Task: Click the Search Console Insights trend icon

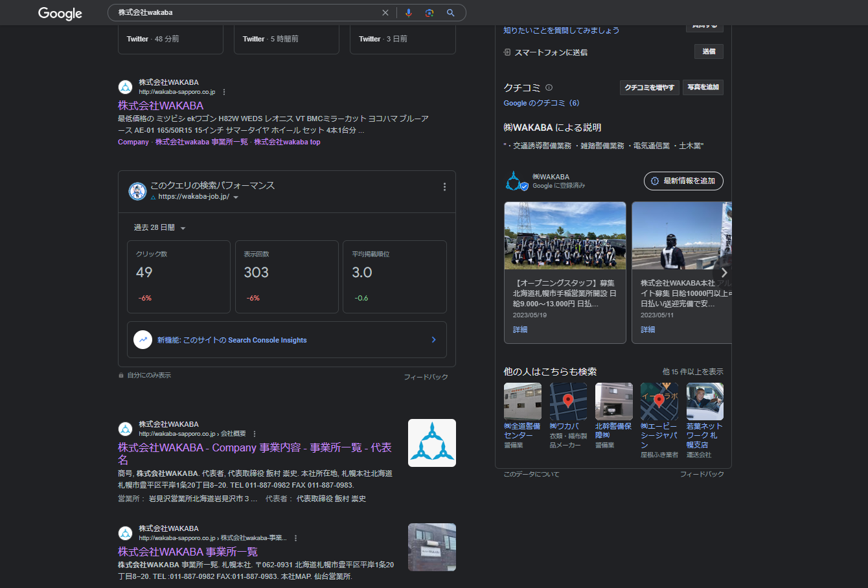Action: click(x=143, y=340)
